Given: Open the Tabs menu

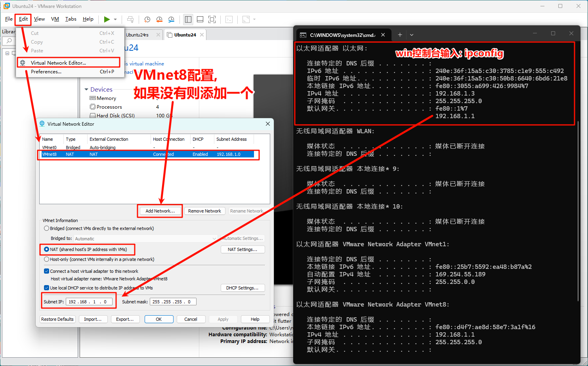Looking at the screenshot, I should pyautogui.click(x=71, y=19).
